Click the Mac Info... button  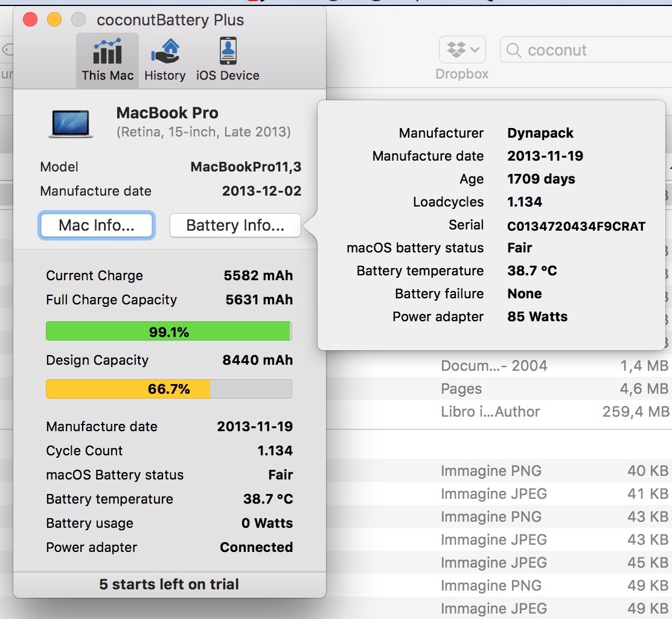(97, 225)
